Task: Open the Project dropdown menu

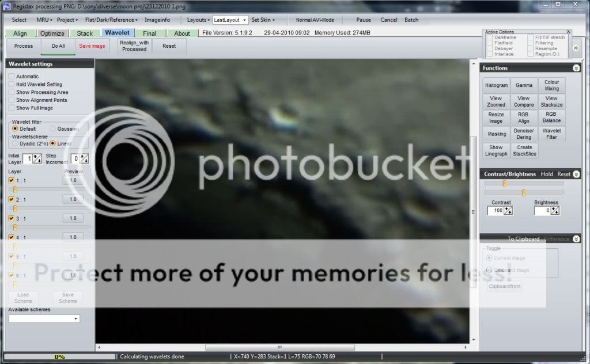Action: point(67,20)
